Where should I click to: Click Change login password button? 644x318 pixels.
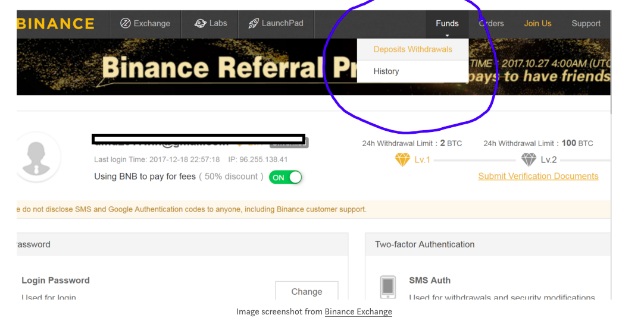coord(307,291)
